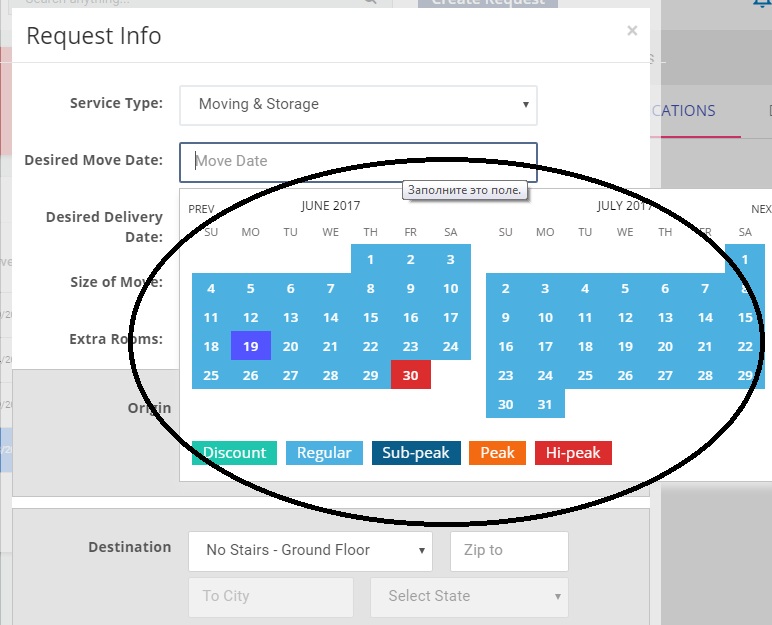The height and width of the screenshot is (625, 772).
Task: Pick July 31 as move date
Action: pos(545,404)
